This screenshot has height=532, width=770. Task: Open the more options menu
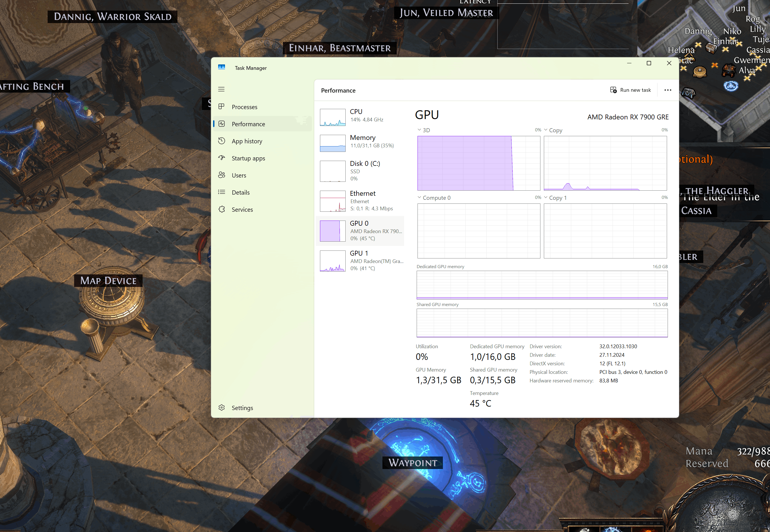[667, 90]
